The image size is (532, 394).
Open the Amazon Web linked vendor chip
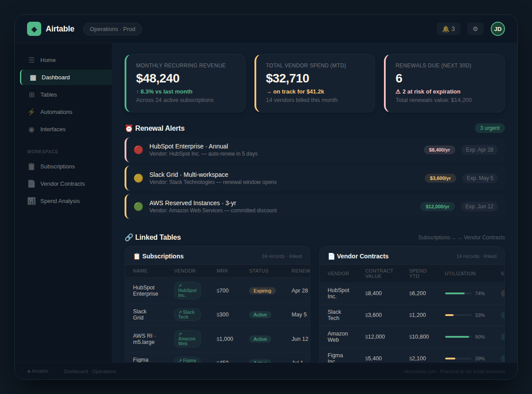coord(188,339)
